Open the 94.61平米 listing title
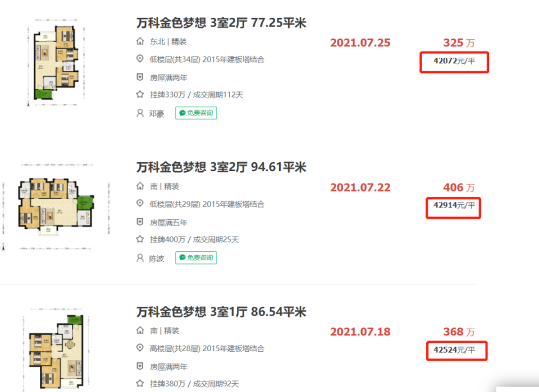The height and width of the screenshot is (392, 539). 221,167
